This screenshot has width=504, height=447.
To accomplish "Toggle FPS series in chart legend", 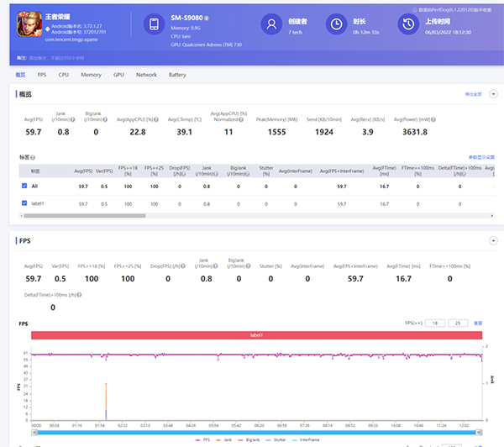I will [204, 439].
